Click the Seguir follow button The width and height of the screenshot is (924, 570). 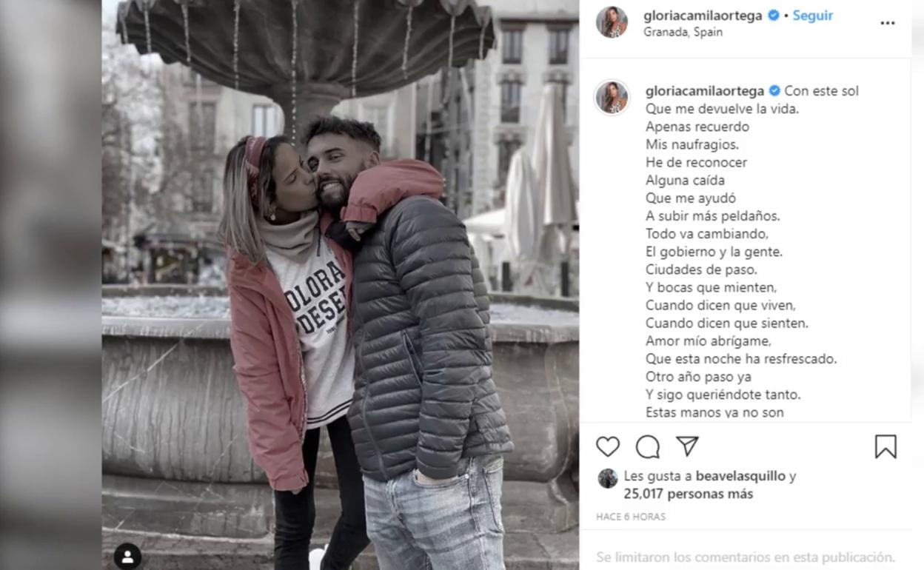(x=813, y=16)
